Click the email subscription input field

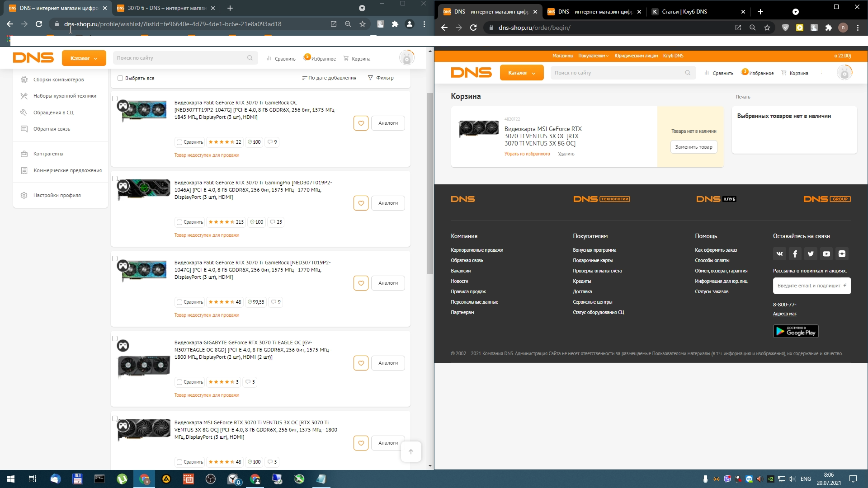[x=808, y=286]
